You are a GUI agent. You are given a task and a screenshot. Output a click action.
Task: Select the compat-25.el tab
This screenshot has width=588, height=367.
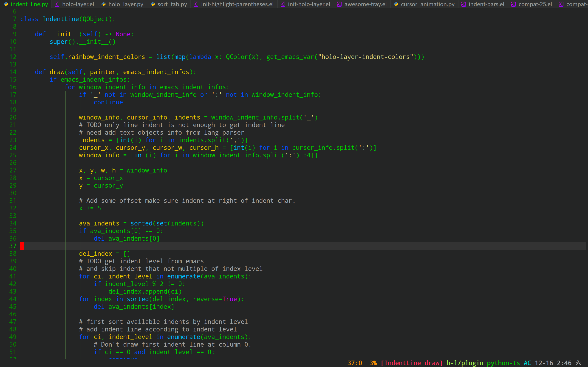[535, 4]
